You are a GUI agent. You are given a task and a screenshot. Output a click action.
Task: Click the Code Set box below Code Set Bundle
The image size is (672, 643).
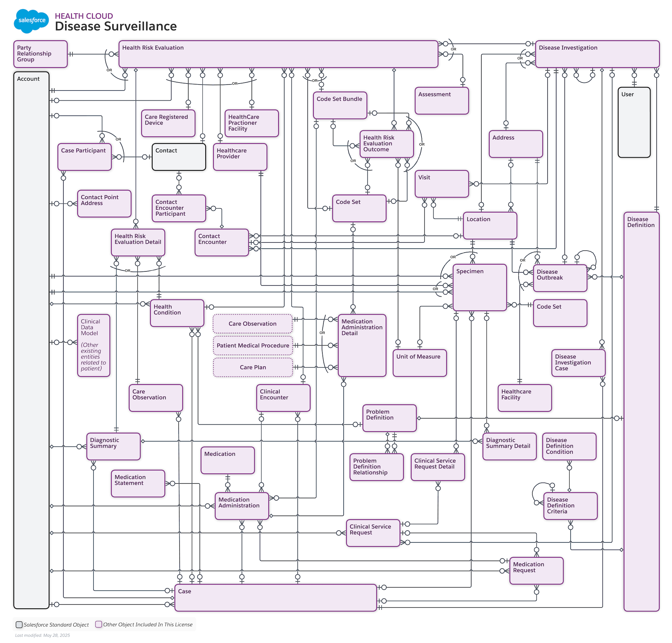coord(359,208)
